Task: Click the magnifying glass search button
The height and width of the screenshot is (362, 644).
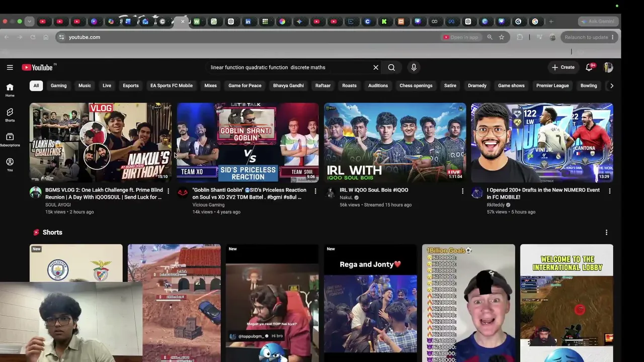Action: click(391, 67)
